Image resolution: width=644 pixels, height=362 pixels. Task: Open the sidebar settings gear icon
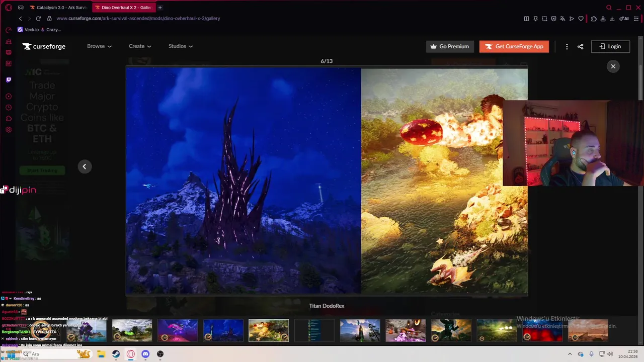click(x=9, y=130)
